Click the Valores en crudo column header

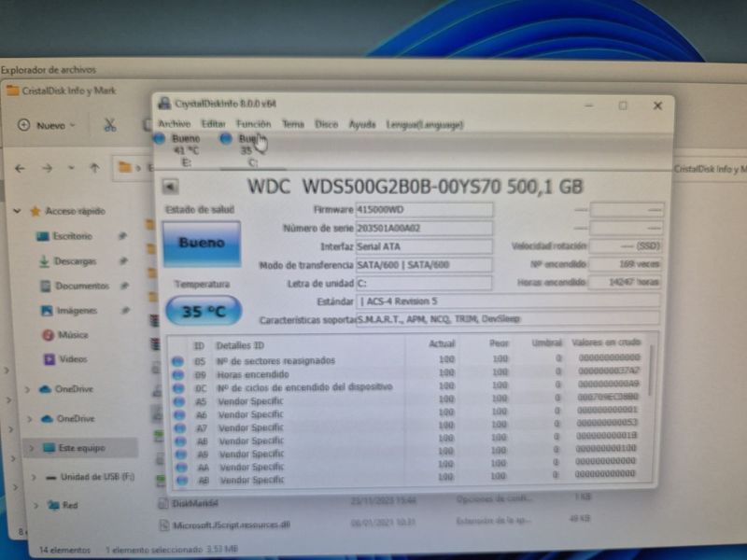pos(606,342)
